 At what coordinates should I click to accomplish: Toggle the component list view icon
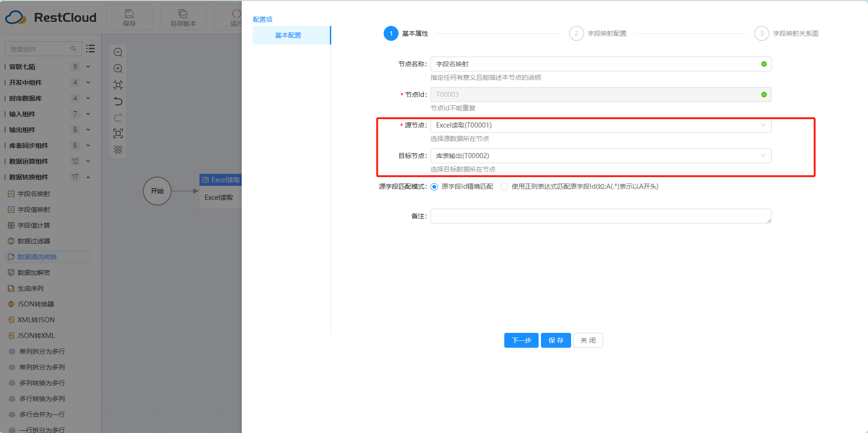click(90, 48)
